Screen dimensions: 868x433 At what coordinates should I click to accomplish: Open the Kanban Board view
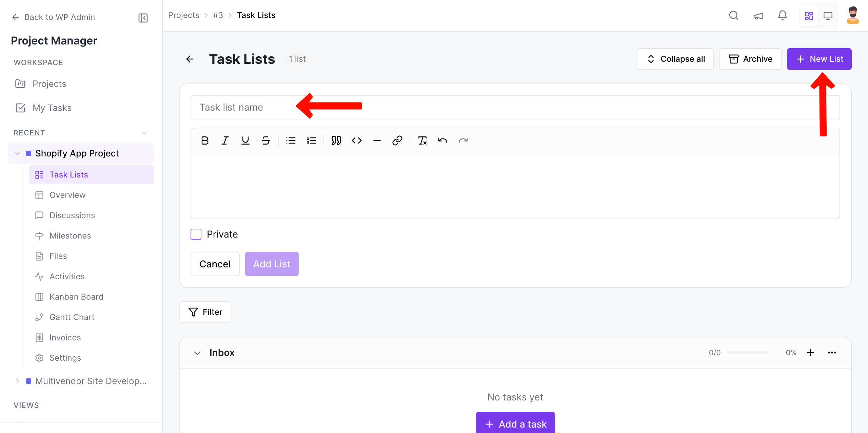pyautogui.click(x=76, y=297)
